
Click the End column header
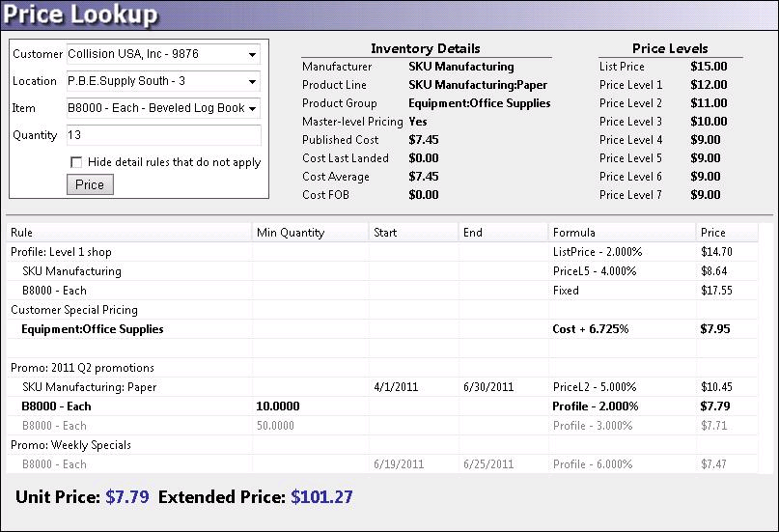(x=503, y=233)
